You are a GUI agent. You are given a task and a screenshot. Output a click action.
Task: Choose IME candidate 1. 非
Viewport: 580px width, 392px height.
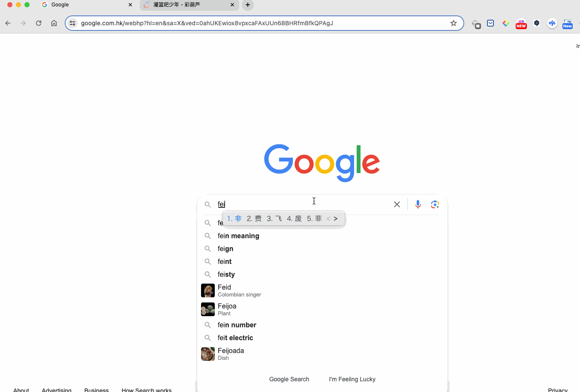(x=234, y=218)
